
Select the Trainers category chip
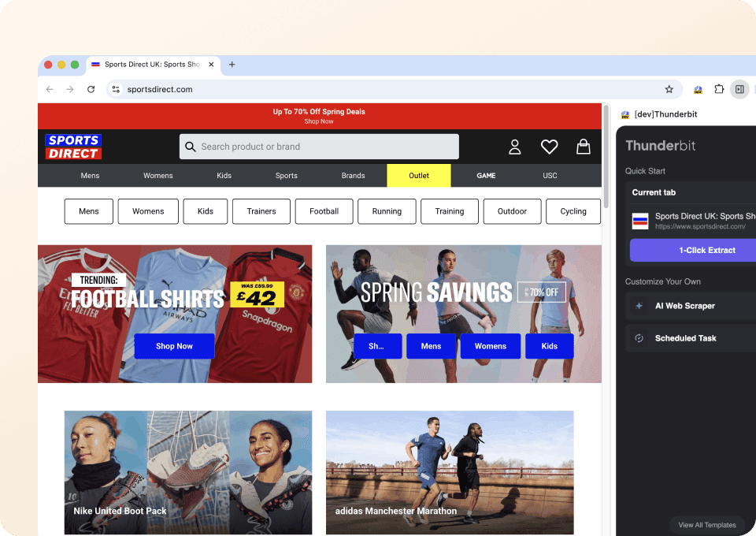261,211
